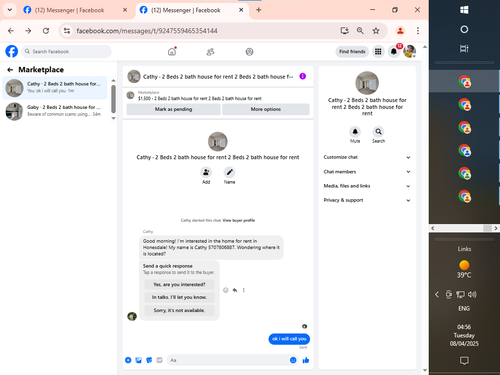Open the notifications bell with badge
The image size is (500, 375).
coord(394,51)
